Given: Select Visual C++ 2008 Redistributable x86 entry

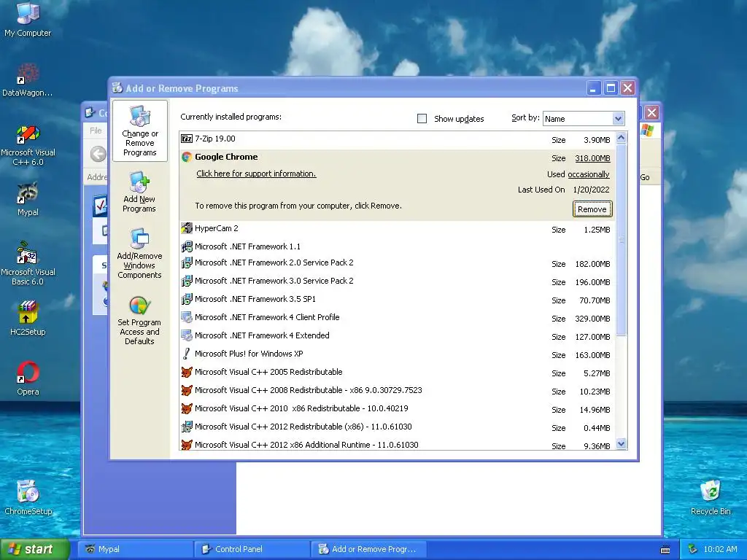Looking at the screenshot, I should tap(396, 391).
